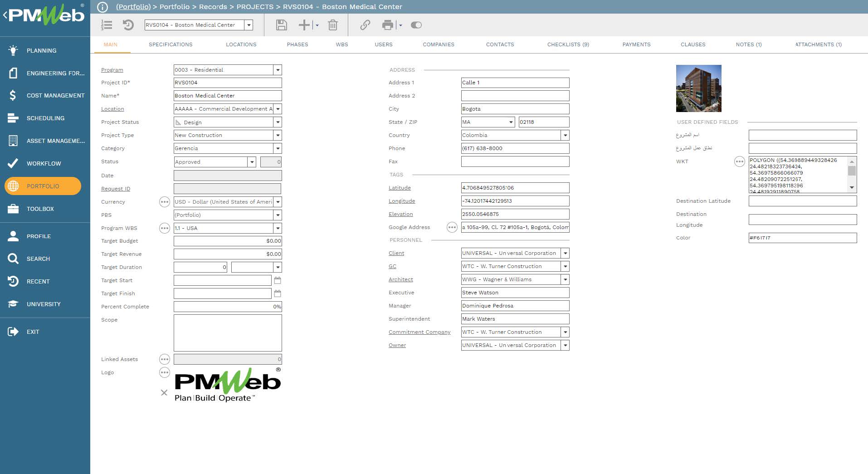The height and width of the screenshot is (474, 868).
Task: Expand the Project Status dropdown
Action: click(x=278, y=122)
